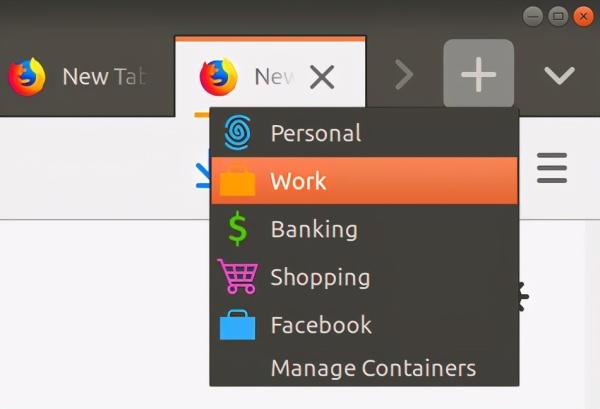The image size is (600, 409).
Task: Pick the Shopping label in the container list
Action: tap(320, 277)
